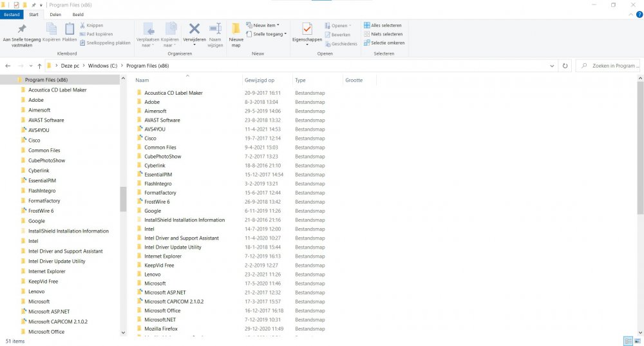Expand the Nieuw item dropdown
The width and height of the screenshot is (644, 346).
click(266, 25)
